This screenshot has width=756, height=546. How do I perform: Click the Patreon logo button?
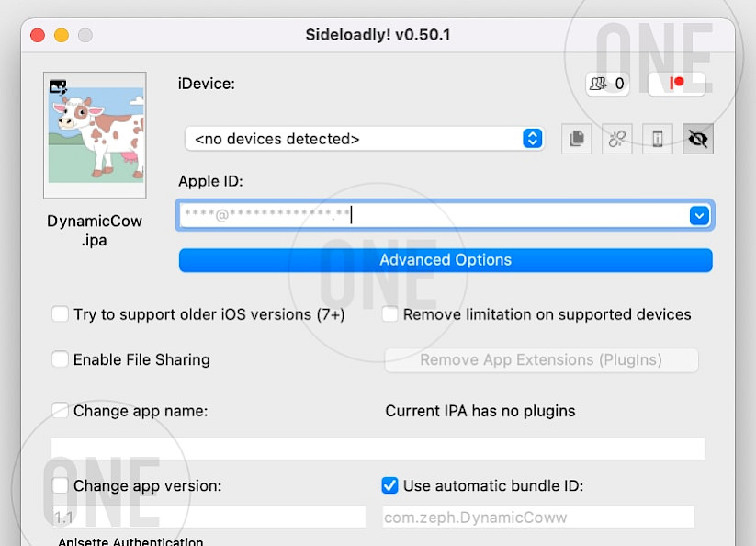point(677,85)
